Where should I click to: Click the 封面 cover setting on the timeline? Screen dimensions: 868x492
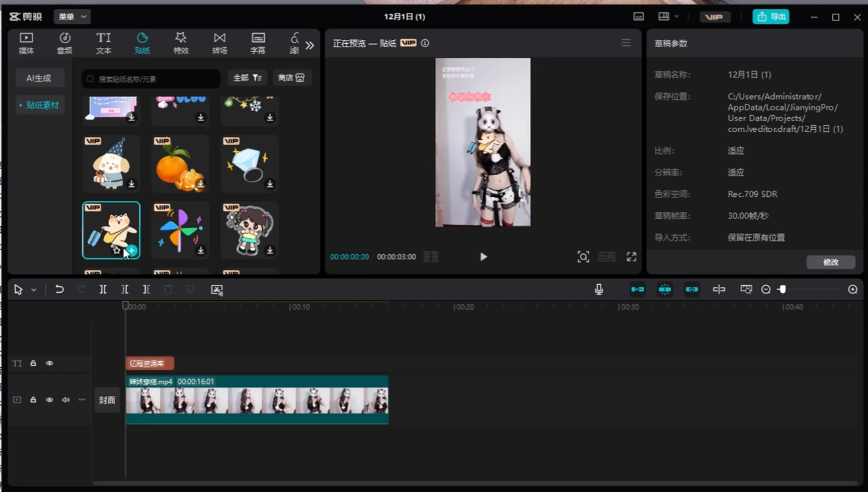click(107, 399)
